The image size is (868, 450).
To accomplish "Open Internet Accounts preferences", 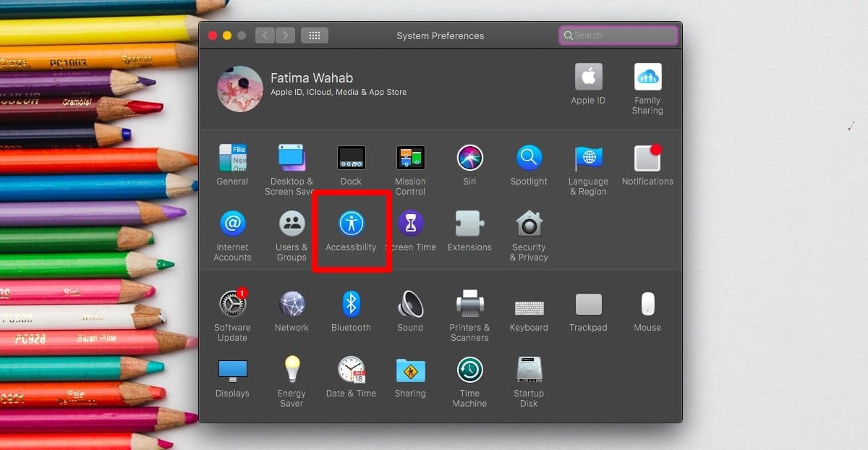I will [x=232, y=226].
